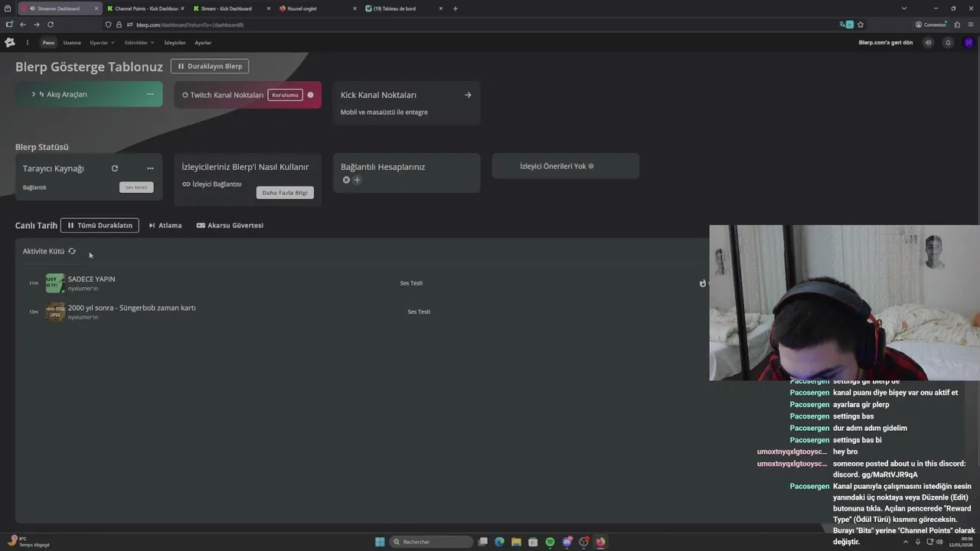The width and height of the screenshot is (980, 551).
Task: Click the speaker volume icon in Blerp header
Action: (929, 43)
